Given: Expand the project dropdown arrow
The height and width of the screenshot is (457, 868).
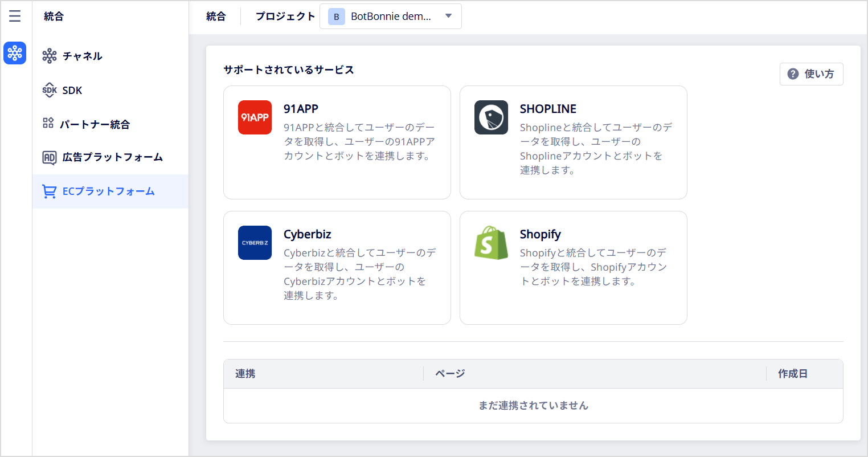Looking at the screenshot, I should coord(449,16).
